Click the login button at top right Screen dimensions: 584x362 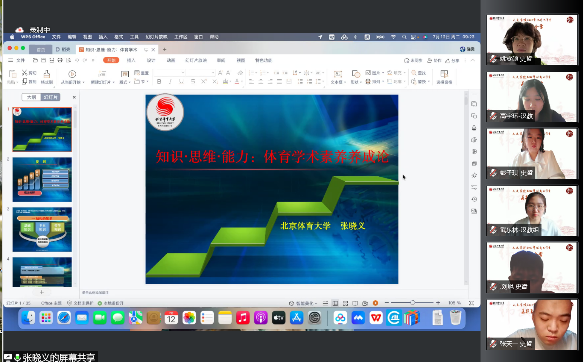tap(467, 49)
